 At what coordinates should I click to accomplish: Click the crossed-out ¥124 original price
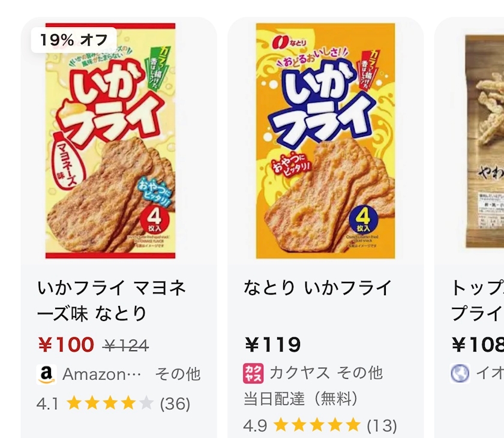[126, 346]
